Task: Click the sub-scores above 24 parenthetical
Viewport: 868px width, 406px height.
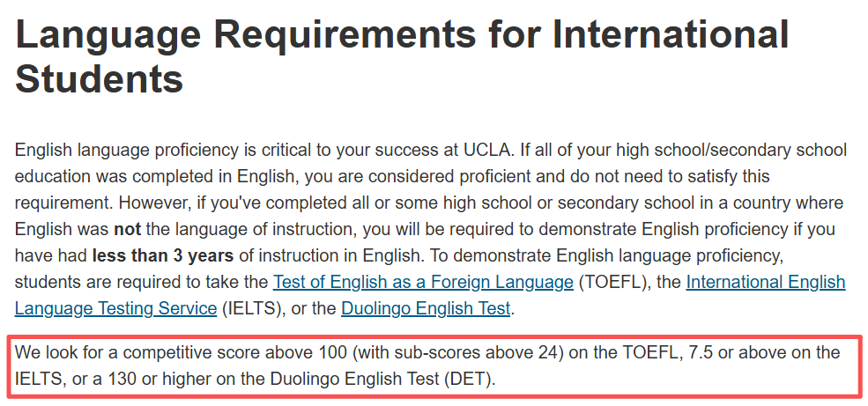Action: pos(456,353)
